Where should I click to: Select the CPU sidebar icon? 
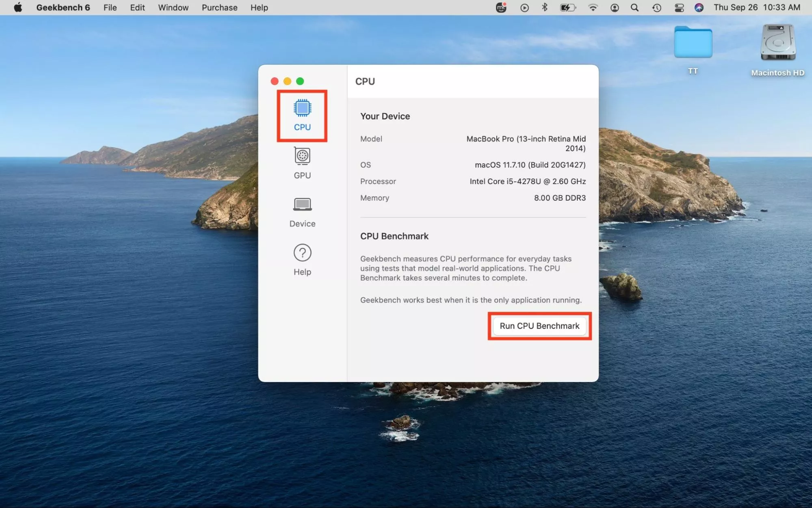point(302,115)
